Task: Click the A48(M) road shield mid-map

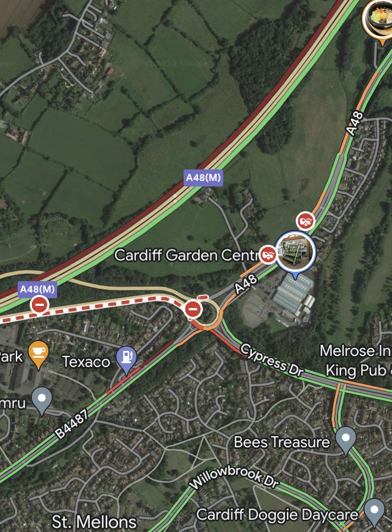Action: pos(203,178)
